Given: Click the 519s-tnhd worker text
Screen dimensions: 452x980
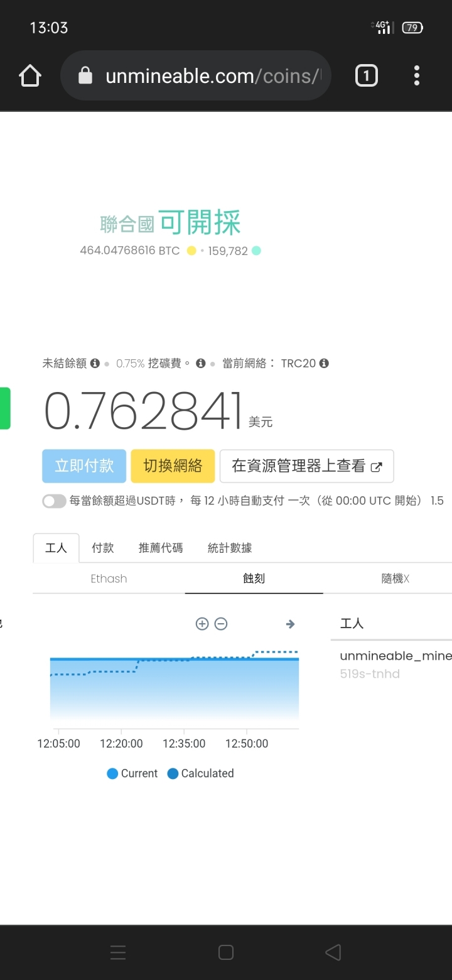Looking at the screenshot, I should (370, 674).
